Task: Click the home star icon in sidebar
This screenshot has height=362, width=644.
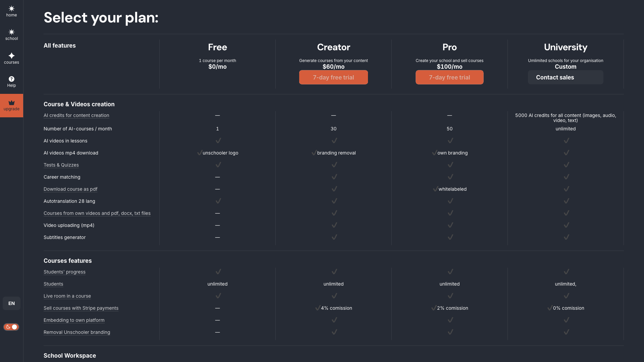Action: [x=11, y=9]
